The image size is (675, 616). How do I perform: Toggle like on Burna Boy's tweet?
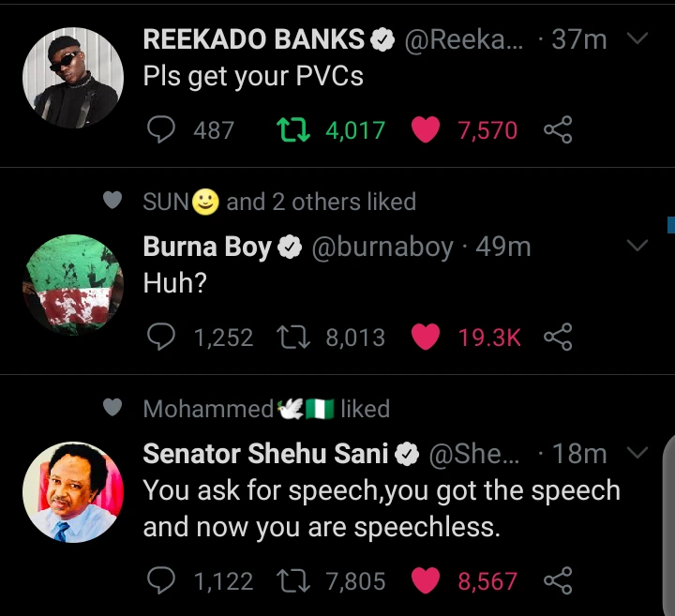click(426, 337)
